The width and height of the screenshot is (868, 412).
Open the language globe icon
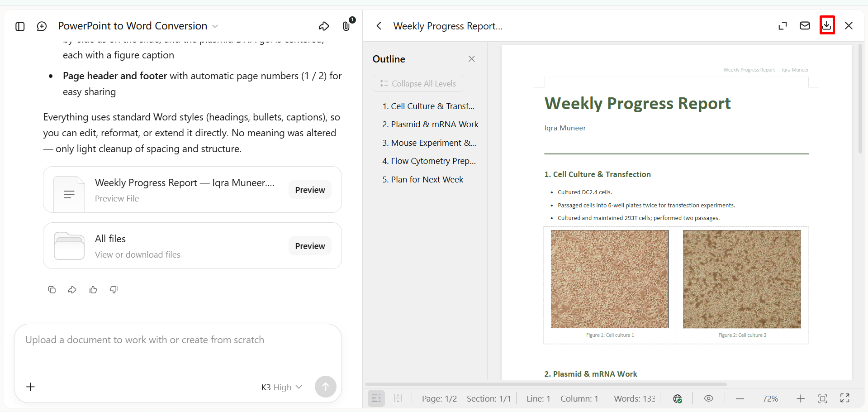point(678,398)
